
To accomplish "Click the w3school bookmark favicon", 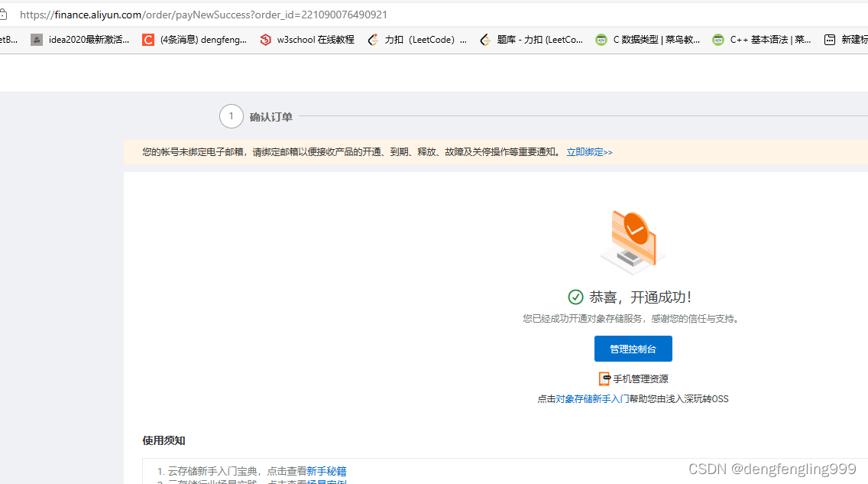I will tap(266, 39).
